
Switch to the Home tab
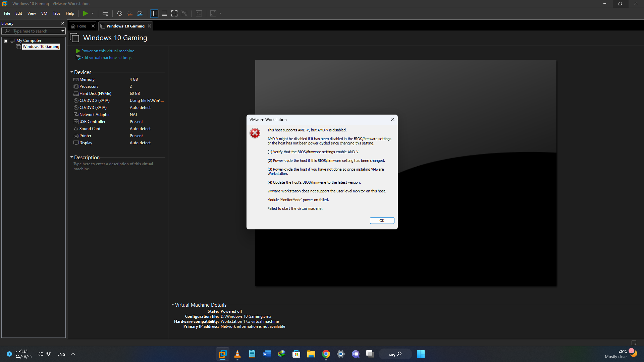pyautogui.click(x=81, y=26)
